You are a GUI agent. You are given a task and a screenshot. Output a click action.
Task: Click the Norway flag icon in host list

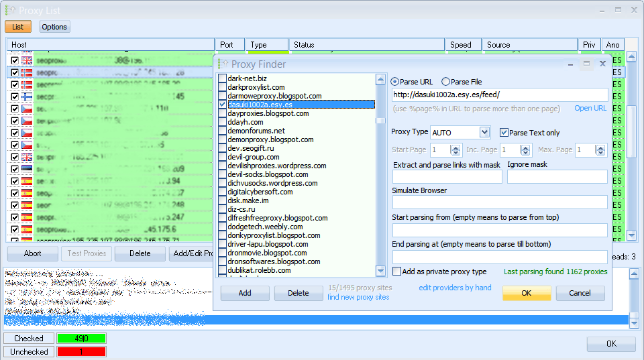pyautogui.click(x=27, y=72)
